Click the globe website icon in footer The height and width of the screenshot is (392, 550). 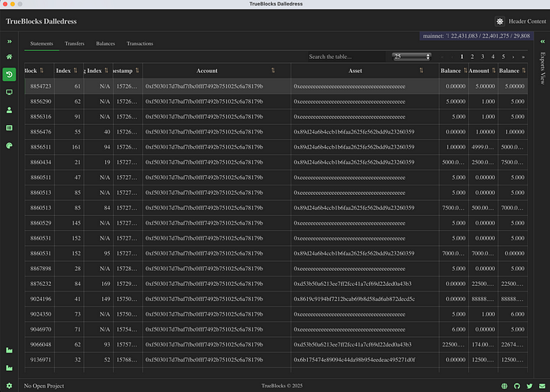click(x=504, y=386)
